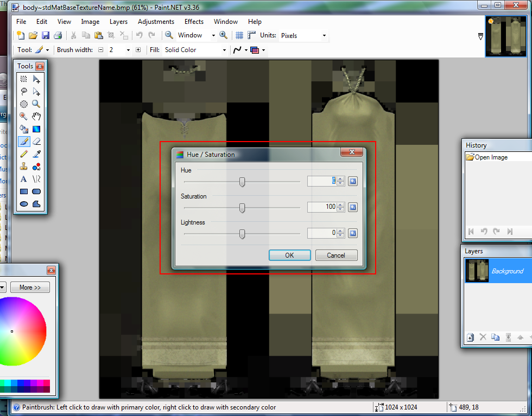532x416 pixels.
Task: Click the Saturation slider handle
Action: (242, 208)
